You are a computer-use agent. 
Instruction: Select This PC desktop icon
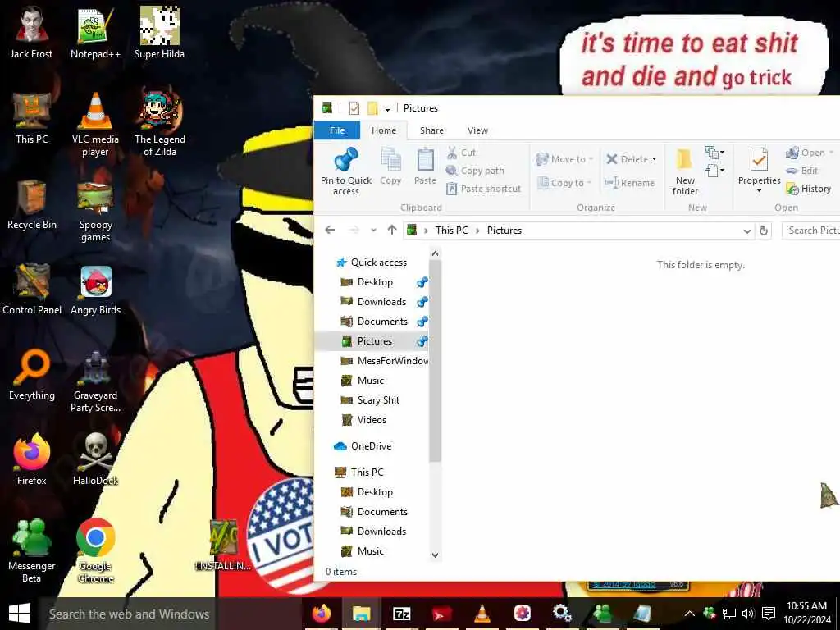point(32,117)
